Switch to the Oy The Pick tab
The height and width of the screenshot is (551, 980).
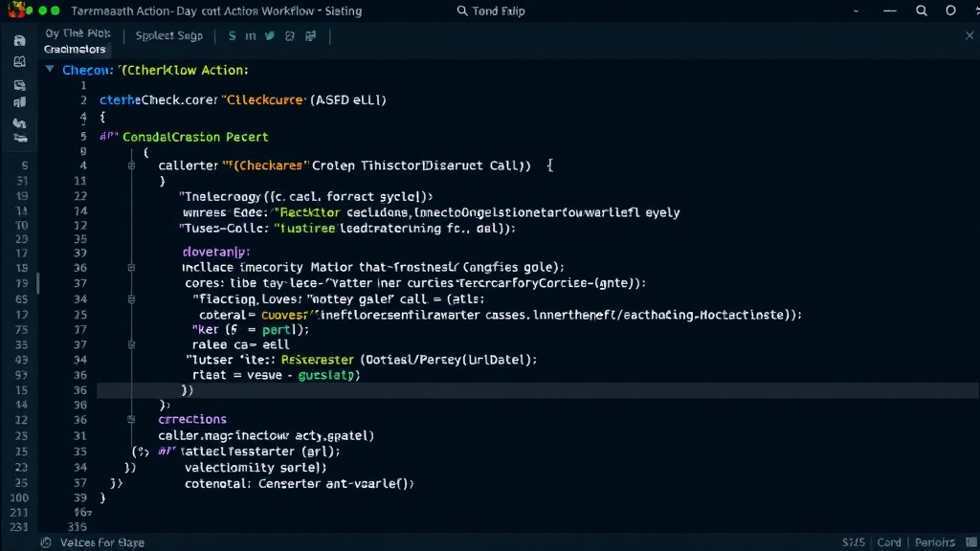click(x=78, y=33)
